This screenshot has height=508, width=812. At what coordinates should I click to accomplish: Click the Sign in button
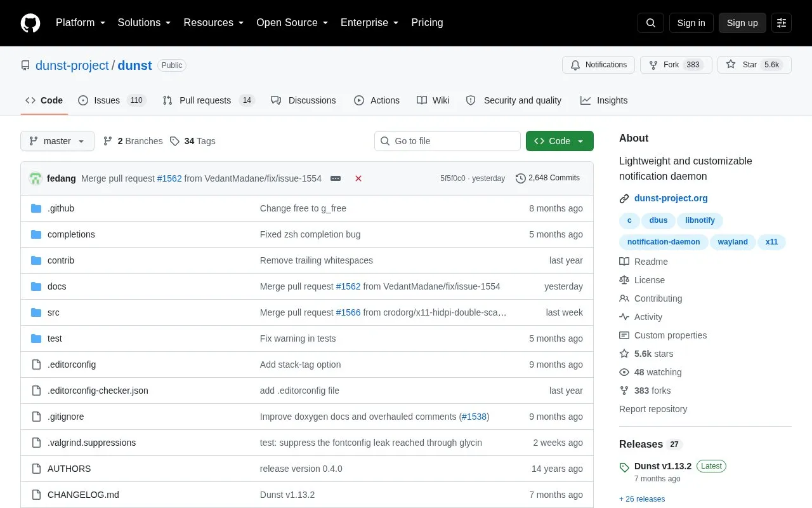(x=691, y=23)
